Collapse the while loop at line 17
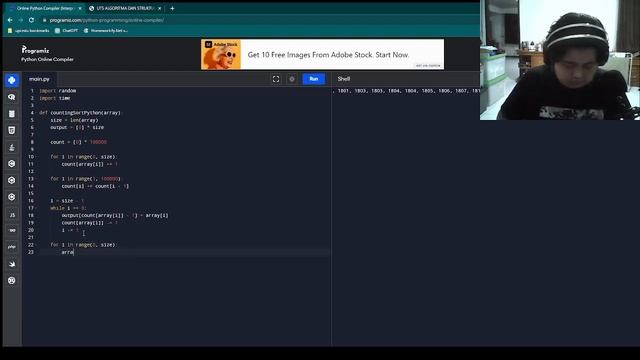The height and width of the screenshot is (360, 640). click(x=36, y=208)
